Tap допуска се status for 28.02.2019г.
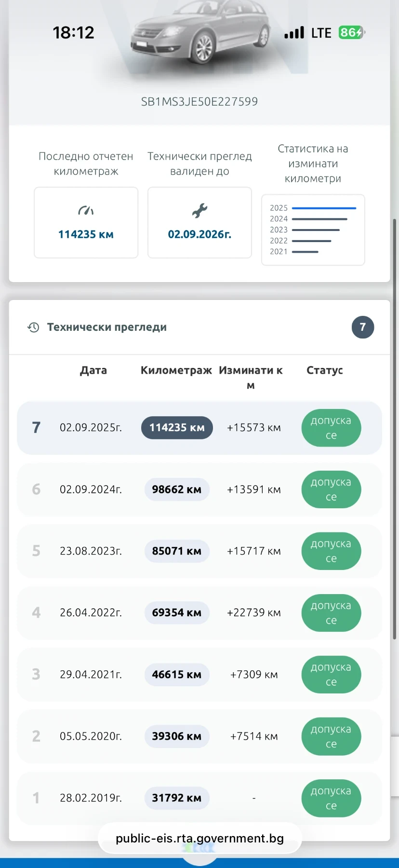The width and height of the screenshot is (399, 868). pyautogui.click(x=331, y=798)
